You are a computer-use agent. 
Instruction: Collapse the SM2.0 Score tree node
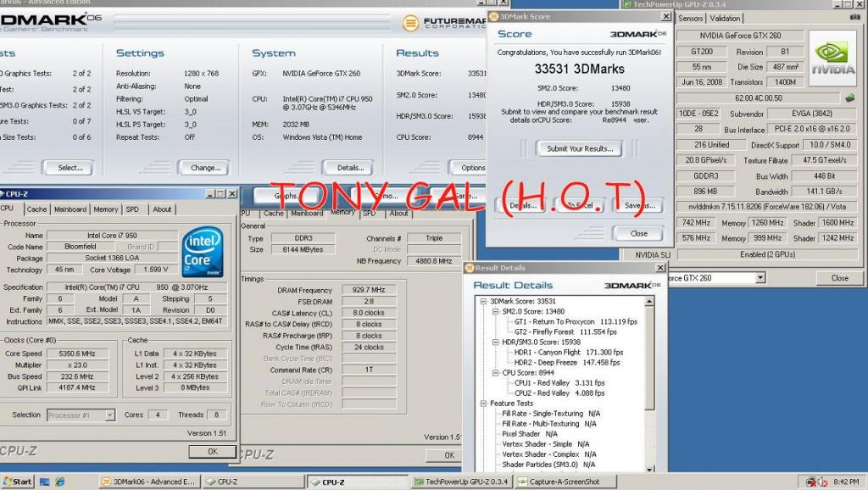pos(495,312)
